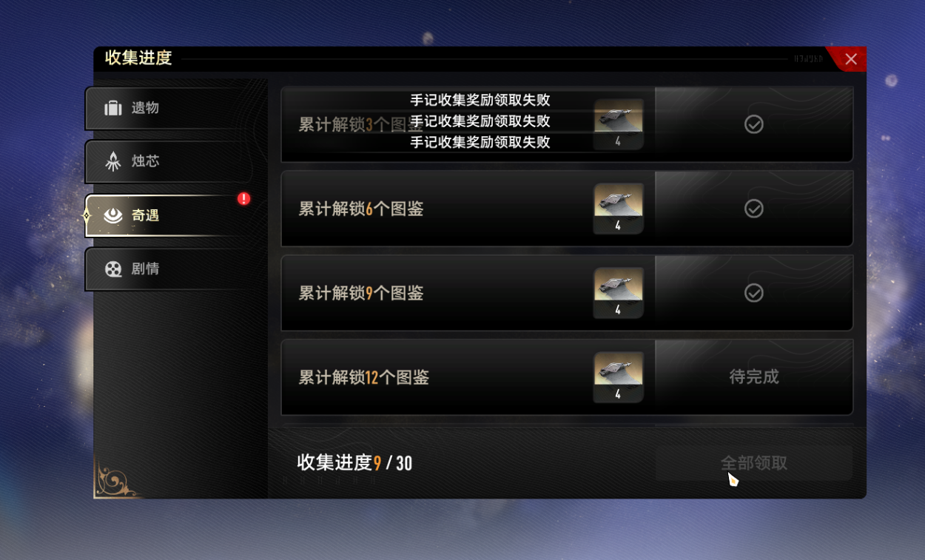This screenshot has width=925, height=560.
Task: Switch to the 烛芯 tab
Action: click(175, 161)
